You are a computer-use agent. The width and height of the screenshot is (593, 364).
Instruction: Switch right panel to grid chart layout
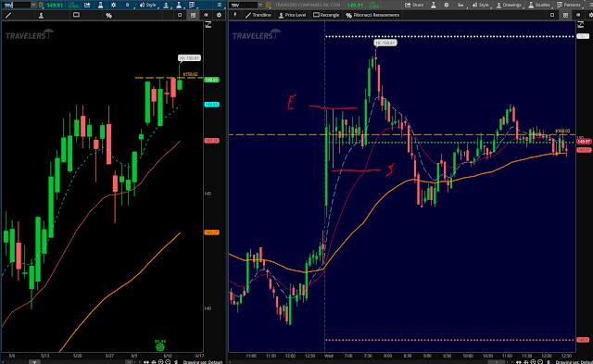click(565, 15)
